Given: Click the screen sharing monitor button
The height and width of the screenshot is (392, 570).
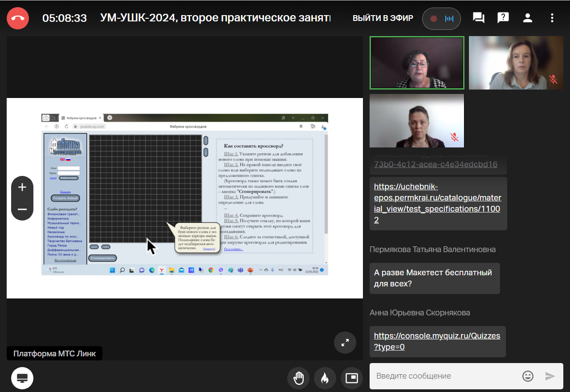Looking at the screenshot, I should [22, 378].
